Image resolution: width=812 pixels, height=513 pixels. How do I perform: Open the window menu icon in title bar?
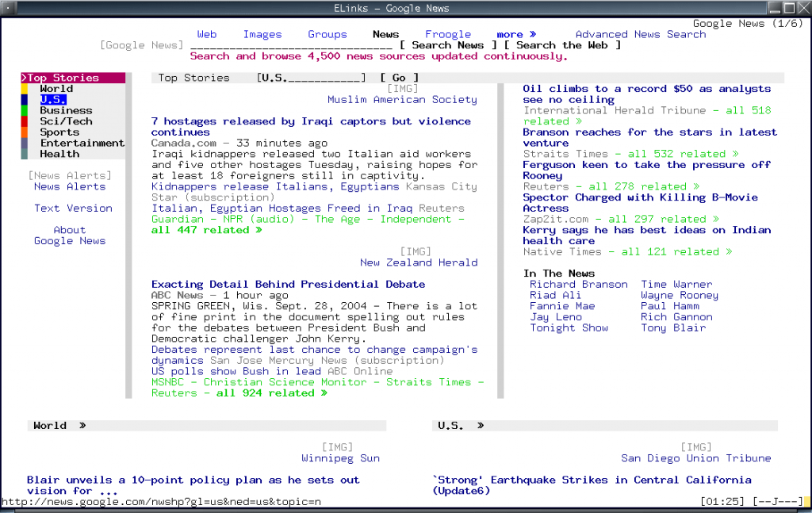click(x=8, y=8)
